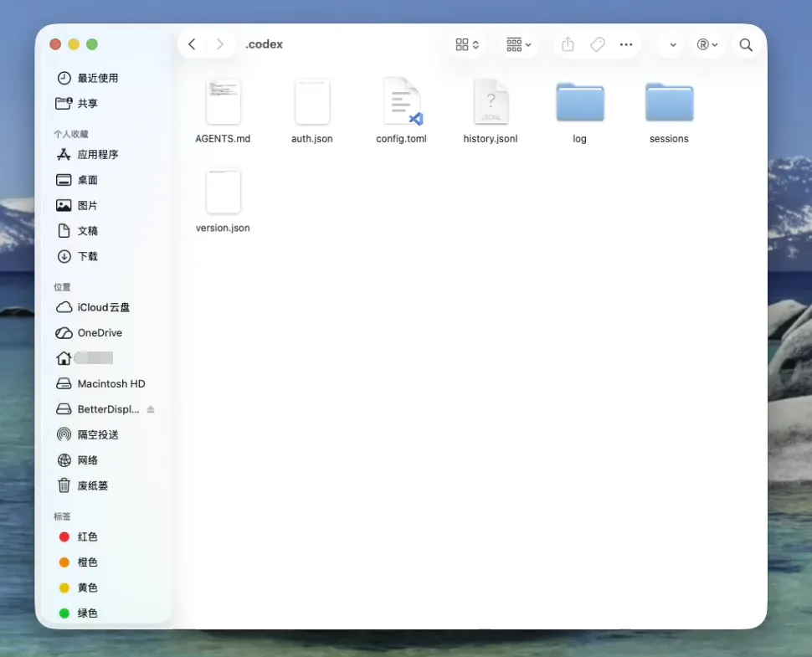The image size is (812, 657).
Task: Open 废纸篓 in sidebar
Action: pyautogui.click(x=92, y=485)
